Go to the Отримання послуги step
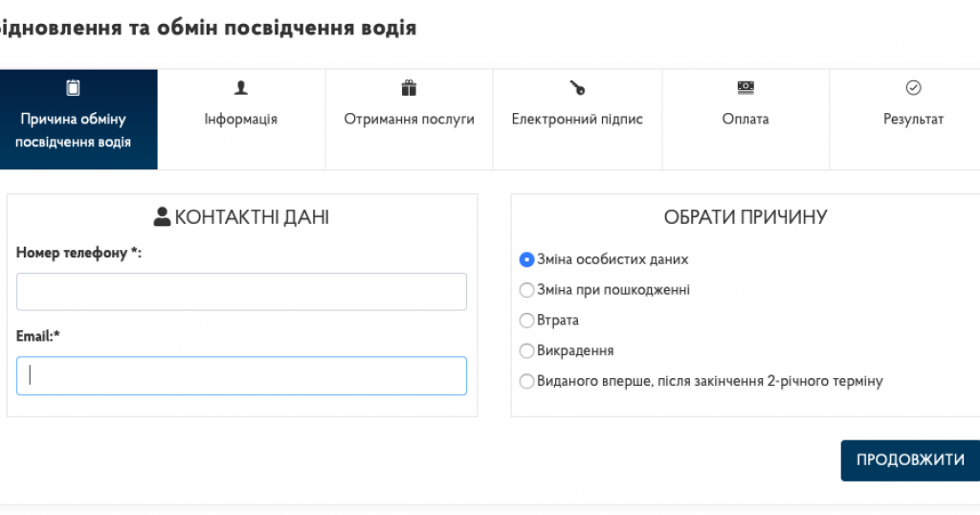Image resolution: width=980 pixels, height=515 pixels. [409, 120]
